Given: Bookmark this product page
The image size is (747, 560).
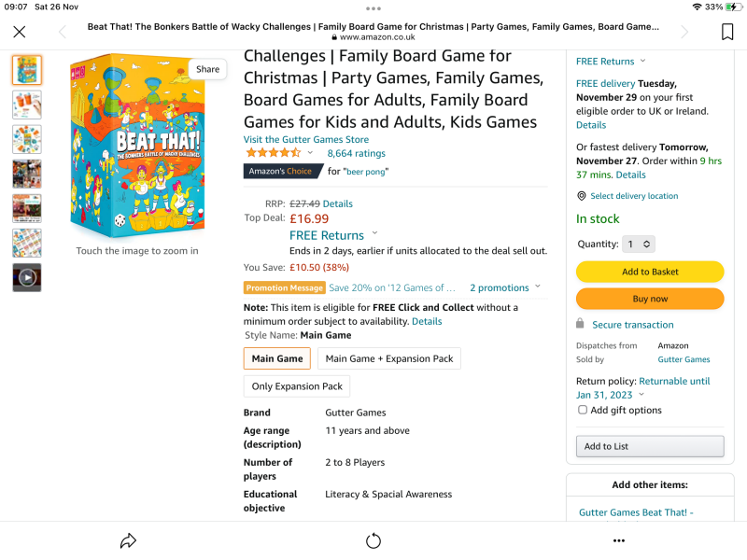Looking at the screenshot, I should [729, 31].
